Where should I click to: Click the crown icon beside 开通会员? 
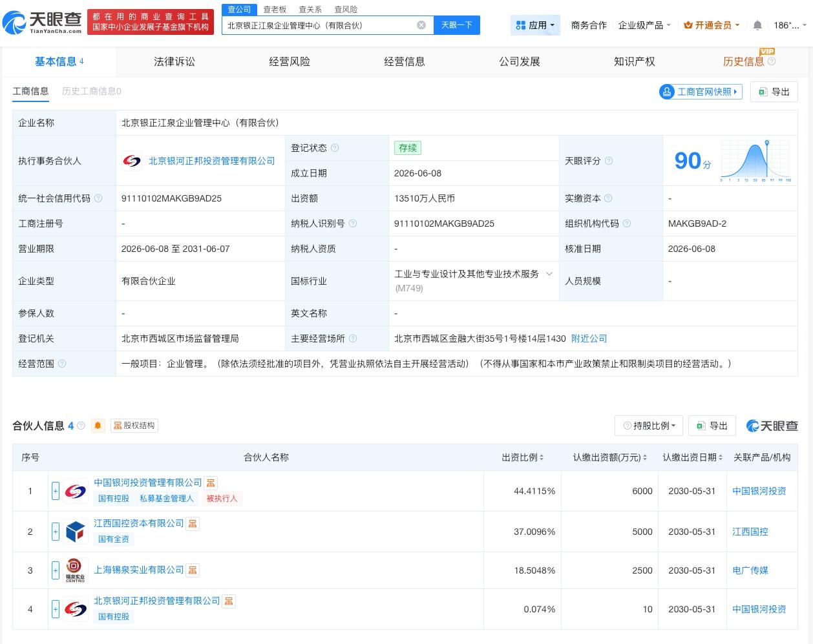coord(688,25)
